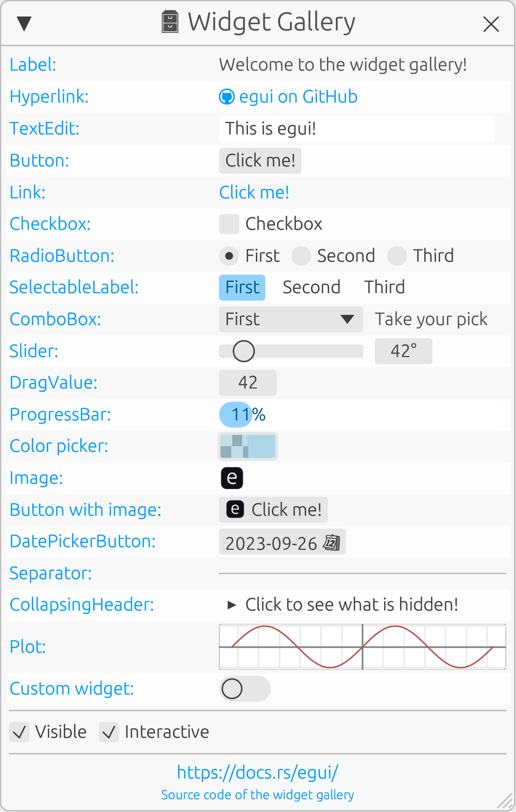
Task: Open the ComboBox dropdown showing First
Action: click(x=290, y=319)
